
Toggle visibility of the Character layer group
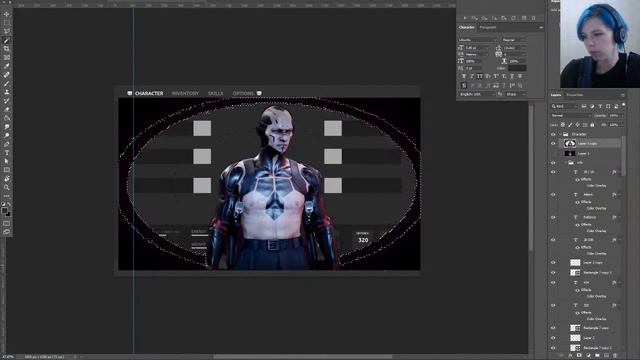(x=553, y=134)
